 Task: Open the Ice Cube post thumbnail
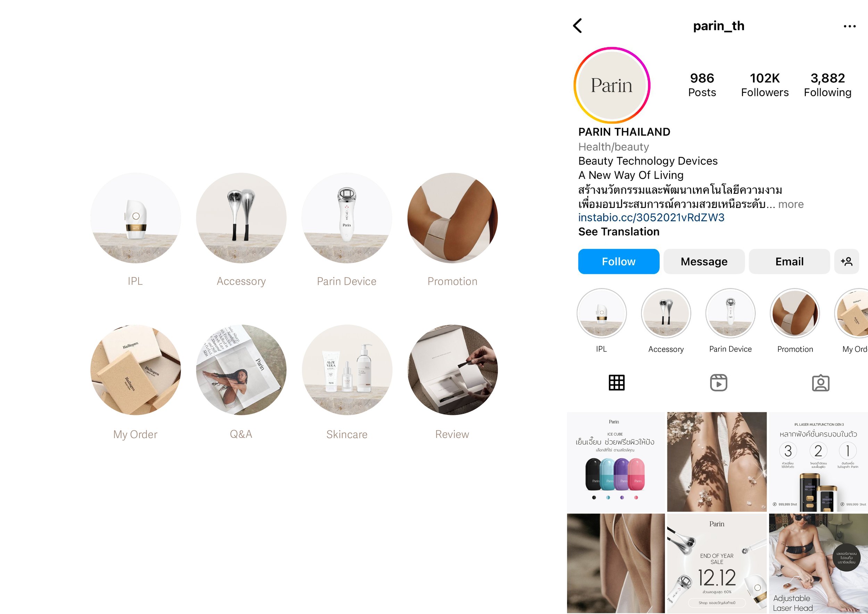click(616, 462)
